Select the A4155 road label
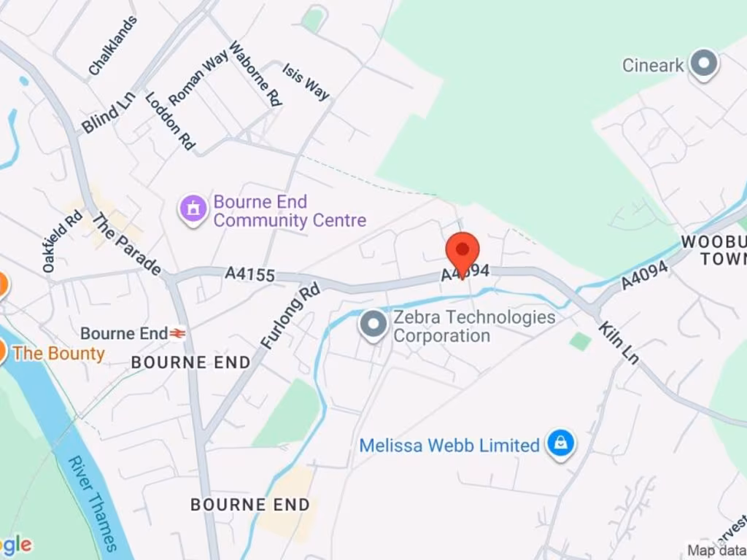 250,274
